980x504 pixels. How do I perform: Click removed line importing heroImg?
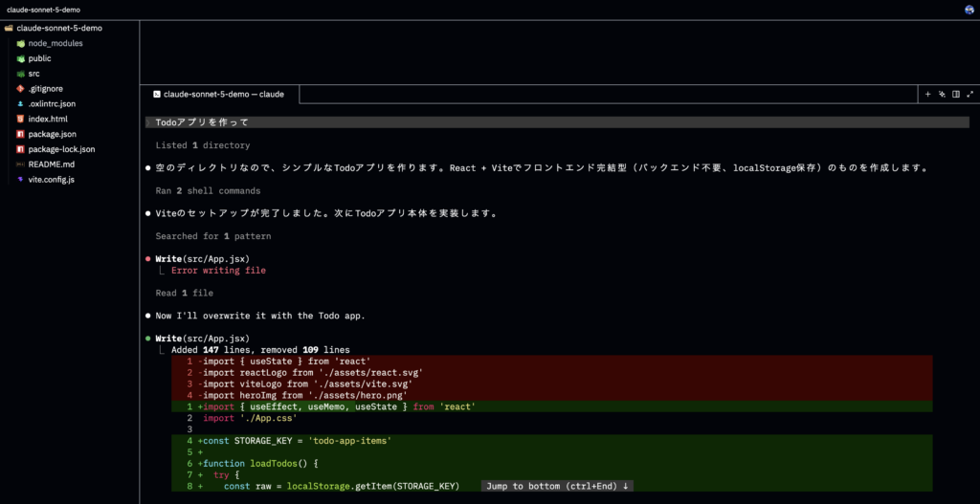click(x=552, y=395)
